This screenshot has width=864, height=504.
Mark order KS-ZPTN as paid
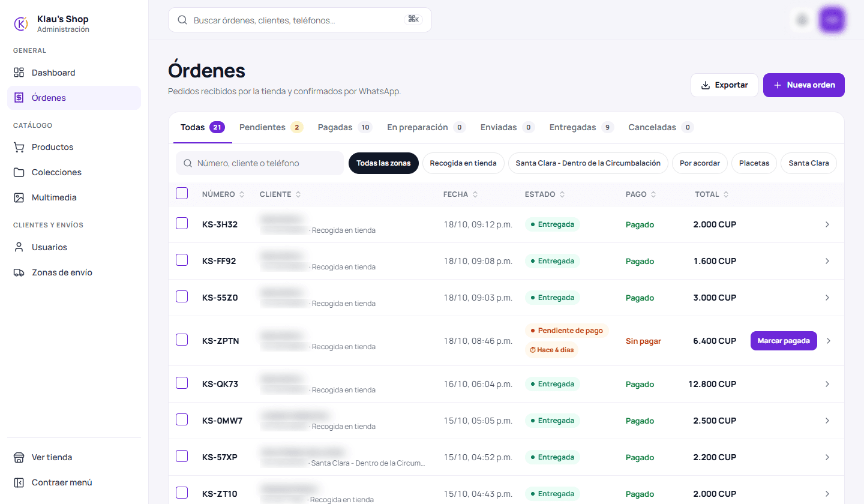(784, 341)
